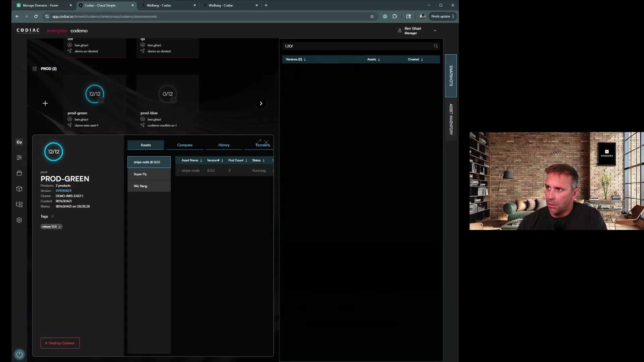Image resolution: width=644 pixels, height=362 pixels.
Task: Click the gear settings icon in sidebar
Action: click(19, 220)
